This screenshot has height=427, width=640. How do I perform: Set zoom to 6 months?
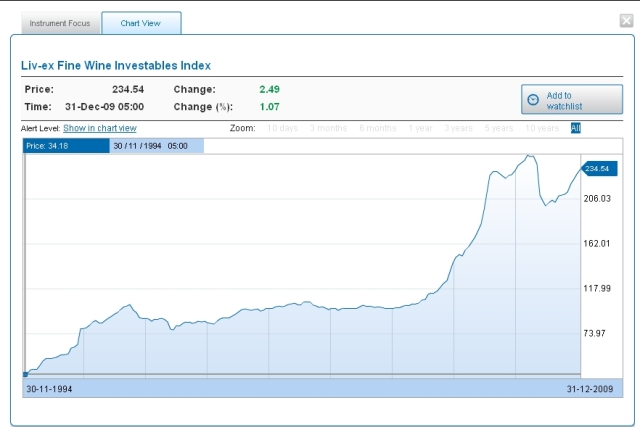tap(378, 128)
